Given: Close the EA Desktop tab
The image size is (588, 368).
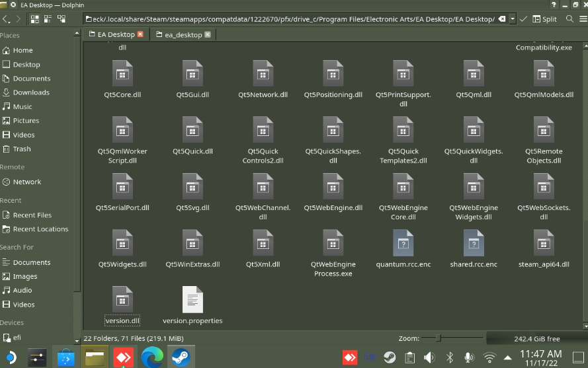Looking at the screenshot, I should 140,34.
